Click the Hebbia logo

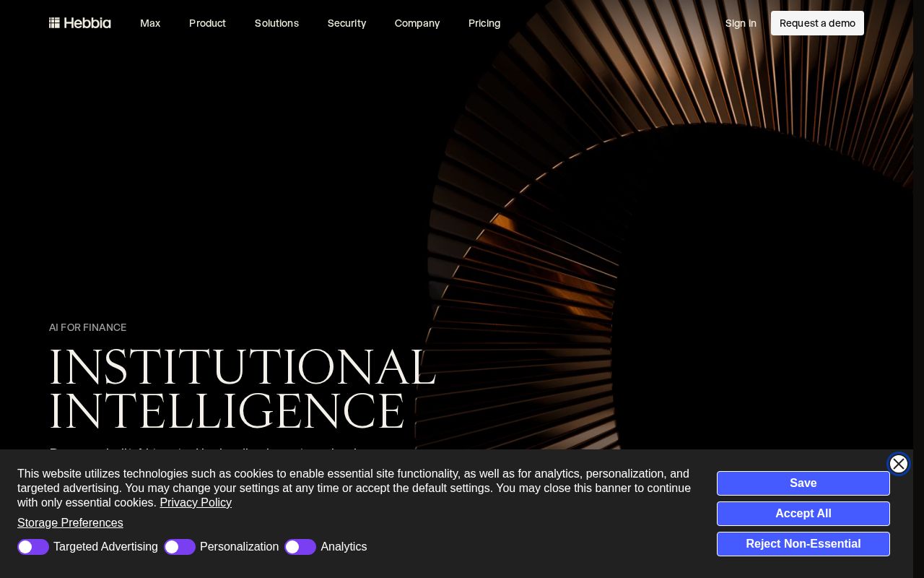coord(80,23)
